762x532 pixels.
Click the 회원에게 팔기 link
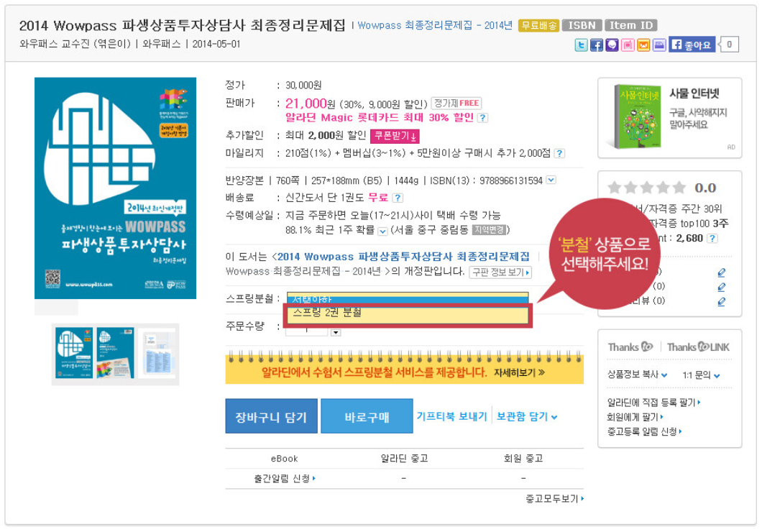click(x=635, y=417)
